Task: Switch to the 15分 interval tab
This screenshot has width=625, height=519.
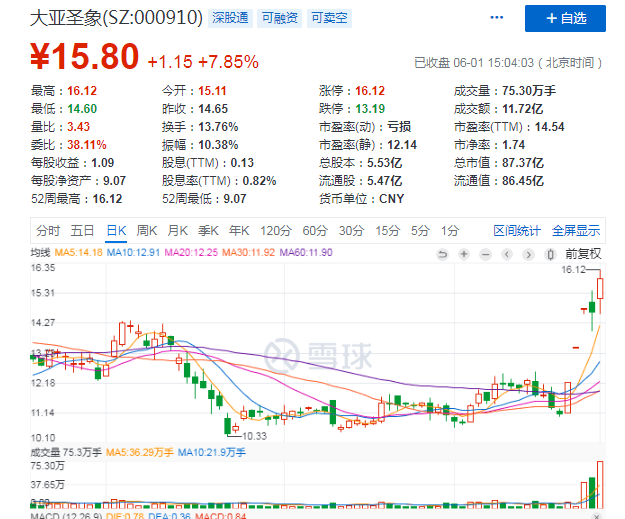Action: coord(387,230)
